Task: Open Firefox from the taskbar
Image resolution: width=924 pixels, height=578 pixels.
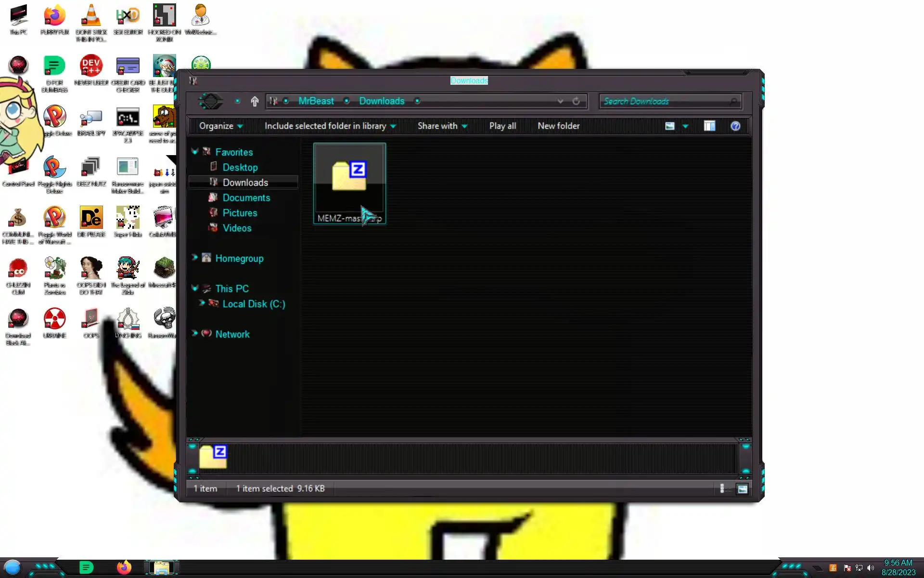Action: [124, 567]
